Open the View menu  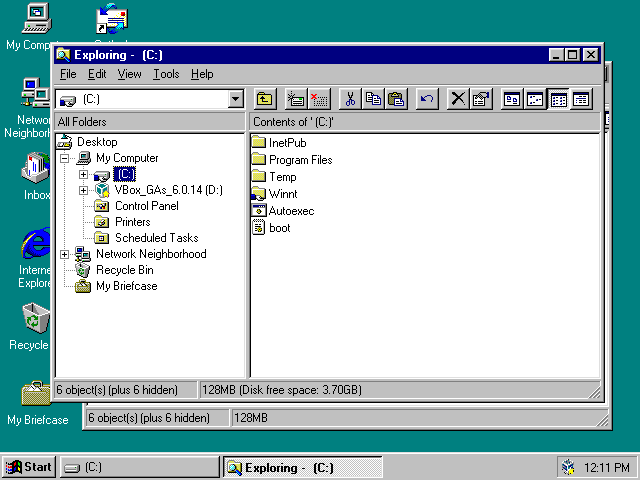pyautogui.click(x=129, y=74)
